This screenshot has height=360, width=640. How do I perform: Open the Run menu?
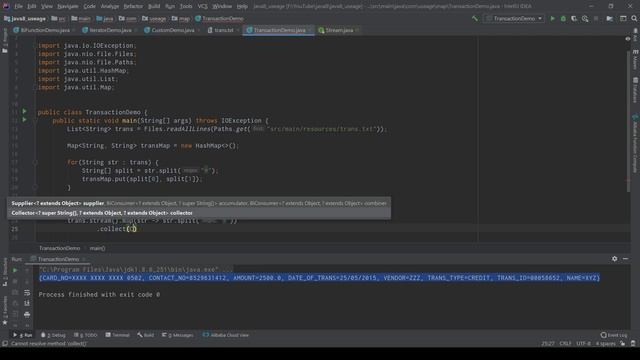point(170,6)
